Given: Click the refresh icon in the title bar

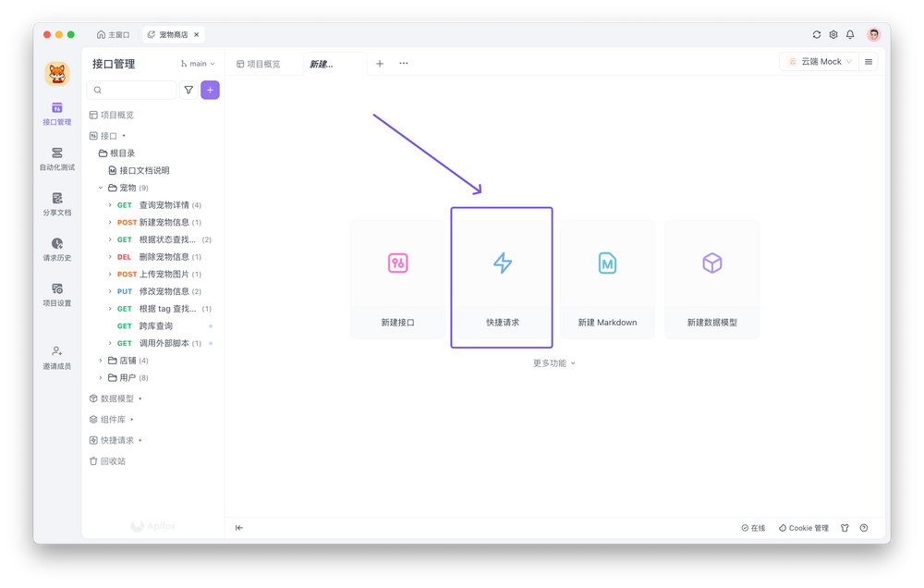Looking at the screenshot, I should 817,33.
